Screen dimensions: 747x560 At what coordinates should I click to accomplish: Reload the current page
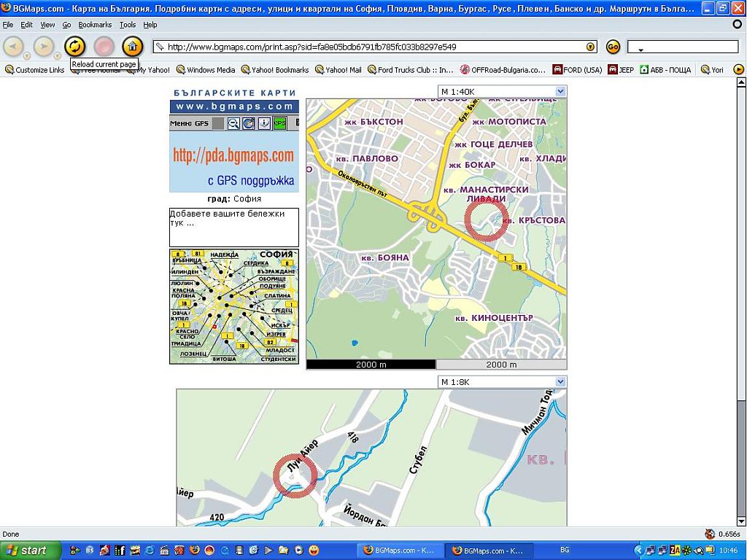[x=75, y=46]
